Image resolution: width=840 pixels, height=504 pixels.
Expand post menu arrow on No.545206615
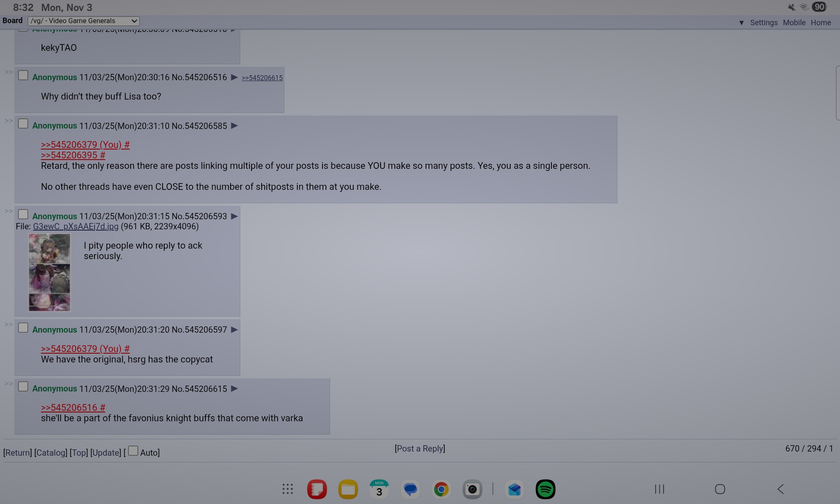(234, 389)
